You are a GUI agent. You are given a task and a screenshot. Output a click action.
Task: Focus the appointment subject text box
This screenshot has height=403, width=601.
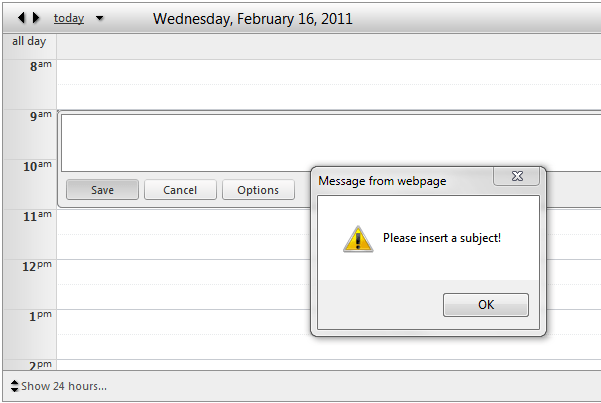[331, 143]
